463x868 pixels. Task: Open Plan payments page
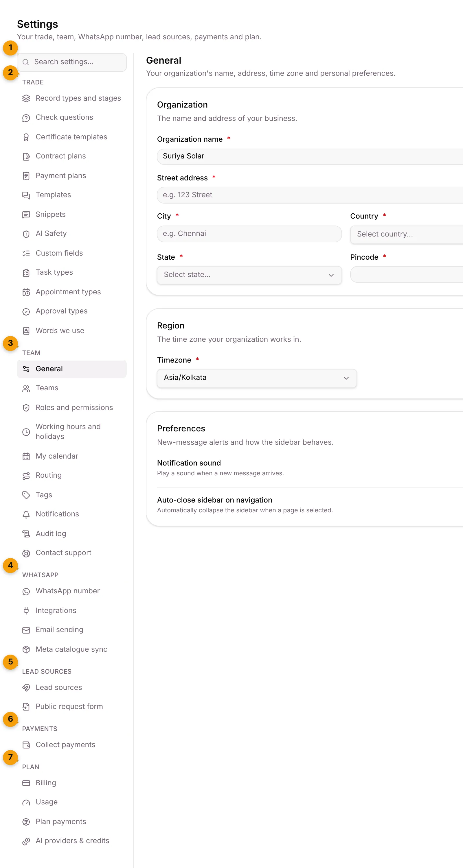coord(72,822)
